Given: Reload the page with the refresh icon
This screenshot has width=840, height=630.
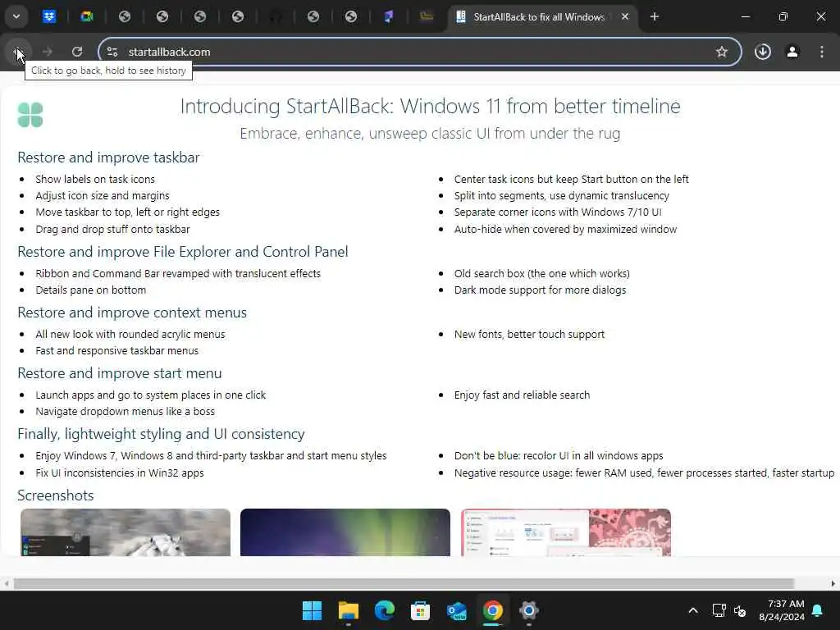Looking at the screenshot, I should click(x=77, y=52).
